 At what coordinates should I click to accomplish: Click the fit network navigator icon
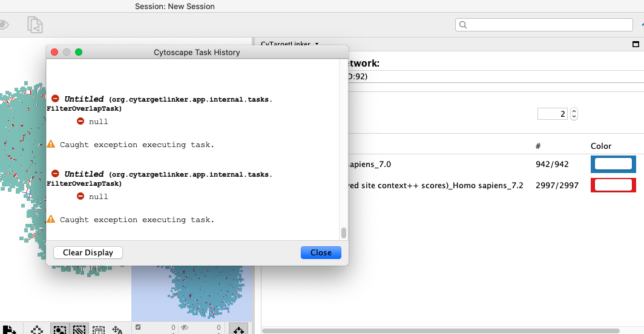(238, 329)
